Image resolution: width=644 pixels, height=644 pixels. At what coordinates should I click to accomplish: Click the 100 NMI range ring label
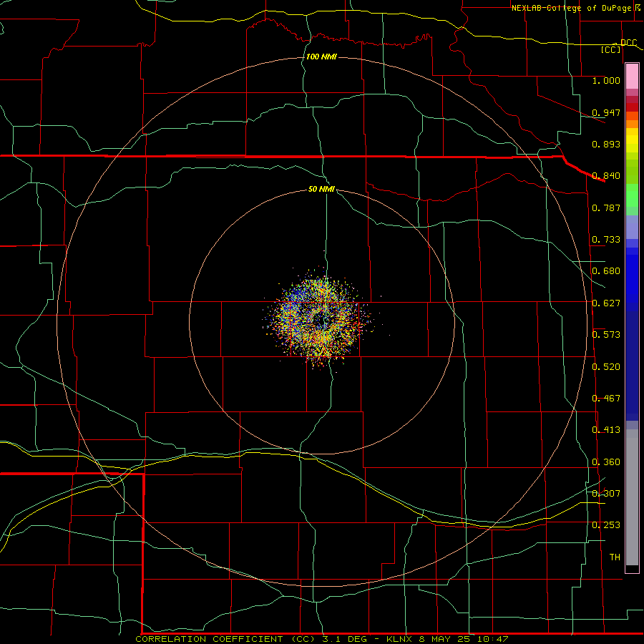tap(321, 57)
